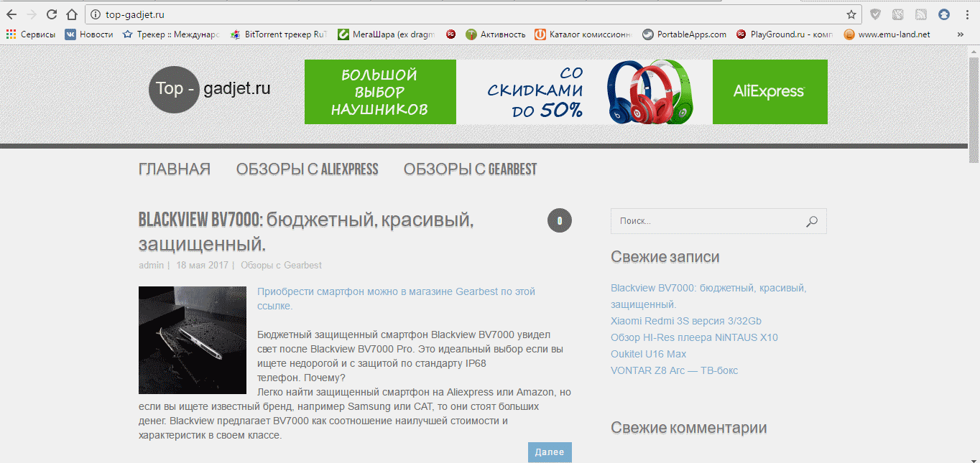
Task: Open the browser home page icon
Action: (x=72, y=14)
